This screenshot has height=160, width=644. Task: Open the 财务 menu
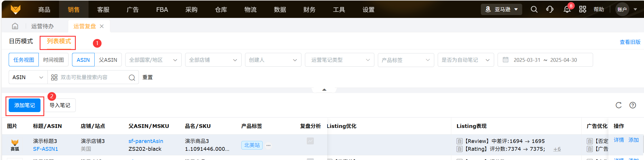(x=310, y=10)
